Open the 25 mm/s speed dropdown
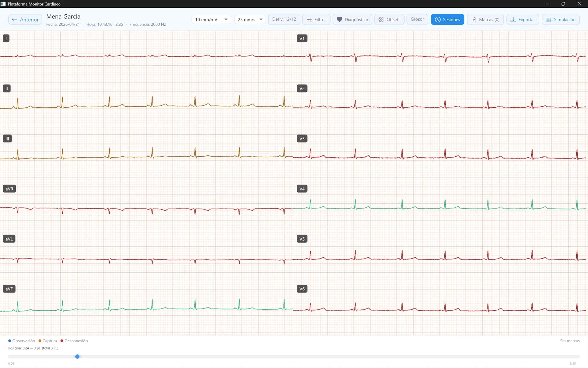Screen dimensions: 588x368 (x=250, y=19)
